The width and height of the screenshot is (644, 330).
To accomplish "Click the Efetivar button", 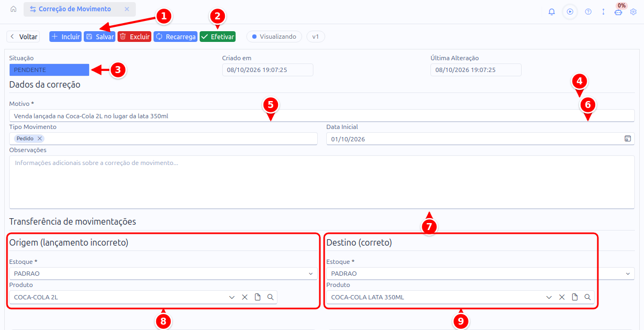I will (x=217, y=37).
